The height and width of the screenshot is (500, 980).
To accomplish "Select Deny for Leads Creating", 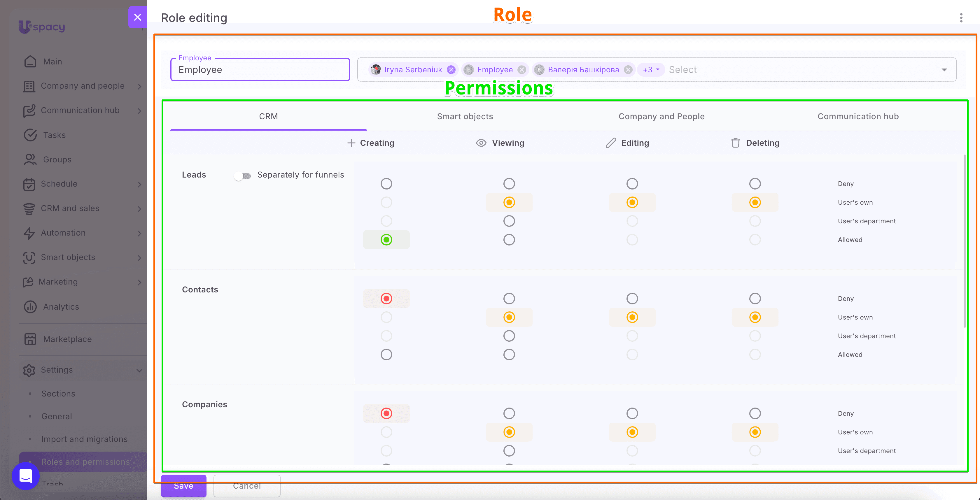I will [386, 184].
